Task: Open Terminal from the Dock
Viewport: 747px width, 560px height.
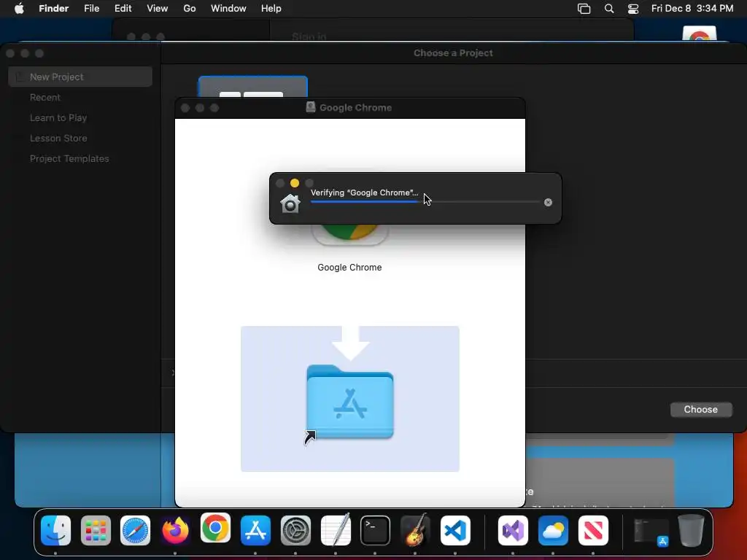Action: click(376, 530)
